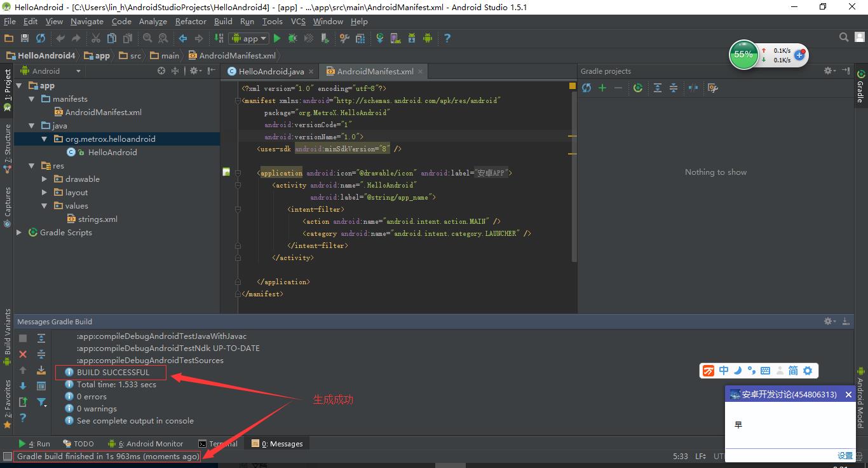This screenshot has width=868, height=468.
Task: Click 设置 link in chat popup
Action: point(844,455)
